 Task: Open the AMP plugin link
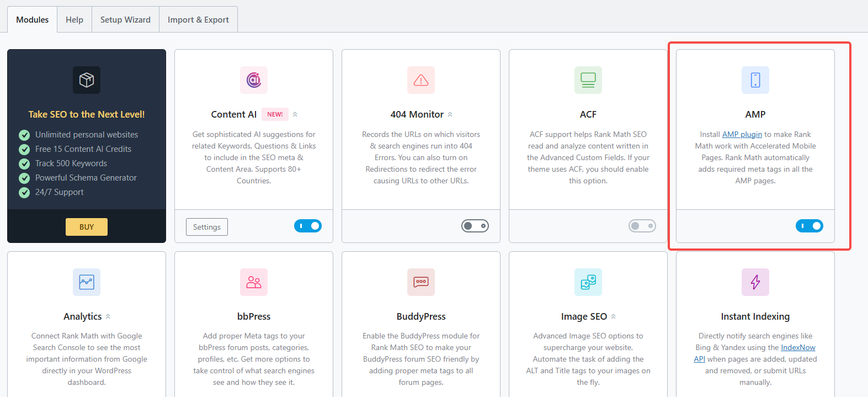742,134
